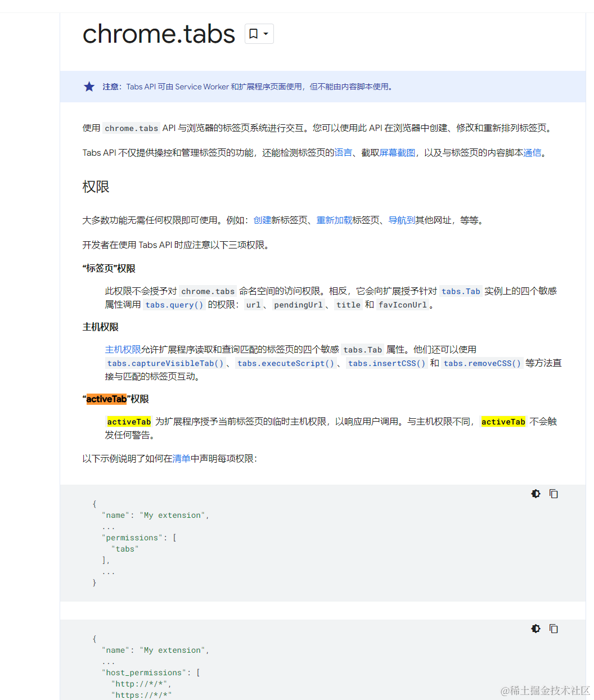Follow the 导航到 navigation link

pyautogui.click(x=402, y=220)
